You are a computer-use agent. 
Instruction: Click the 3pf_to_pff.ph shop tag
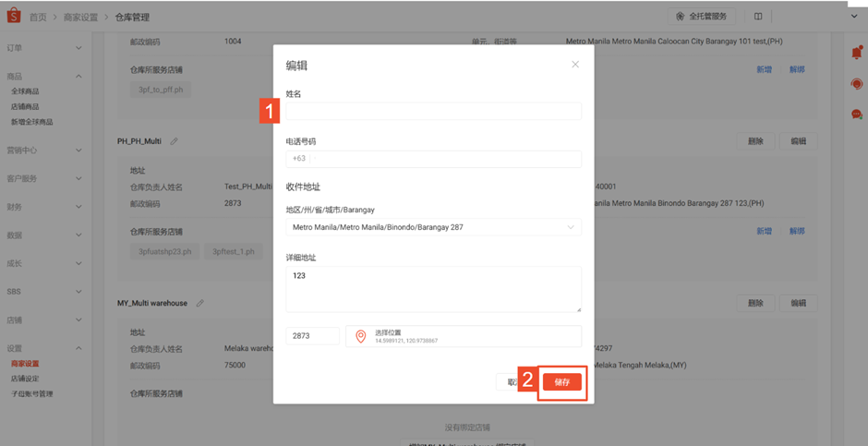pos(161,90)
